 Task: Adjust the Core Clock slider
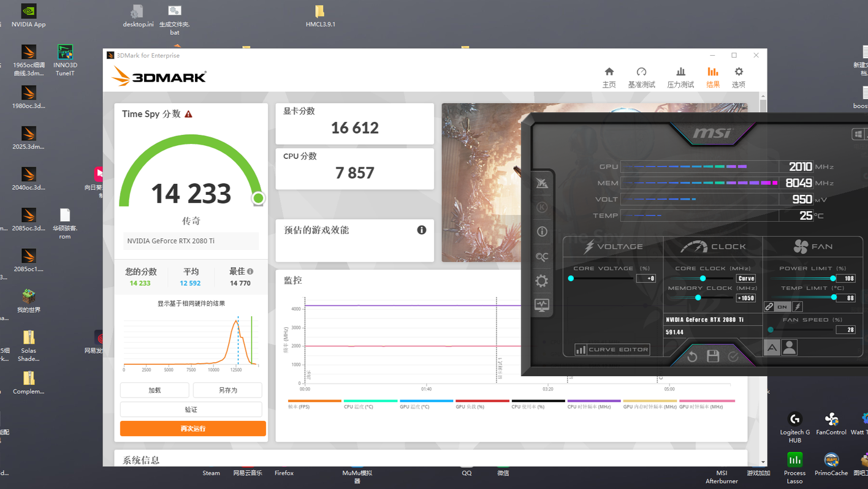(702, 278)
